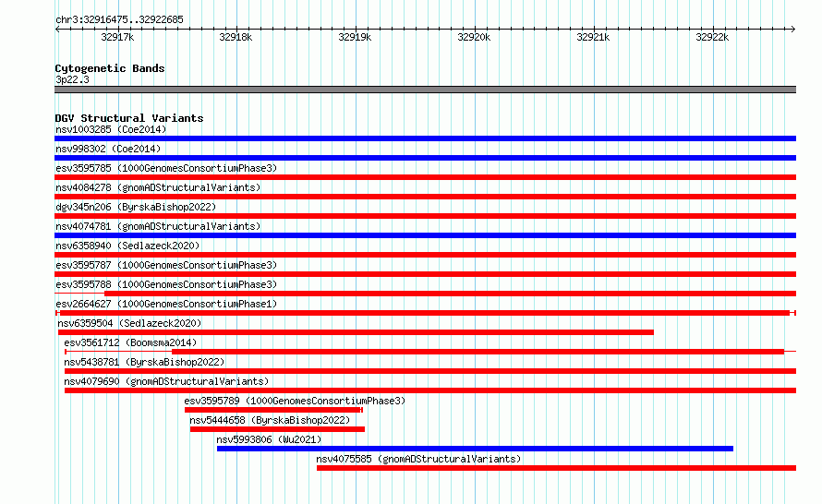Open nsv4075585 (gnomADStructuralVariants) label

coord(418,459)
